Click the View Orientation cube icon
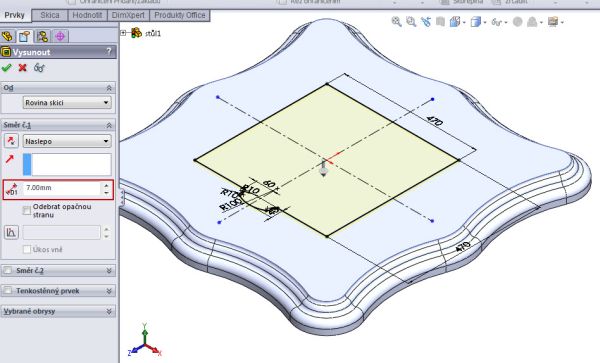This screenshot has height=363, width=600. point(455,22)
